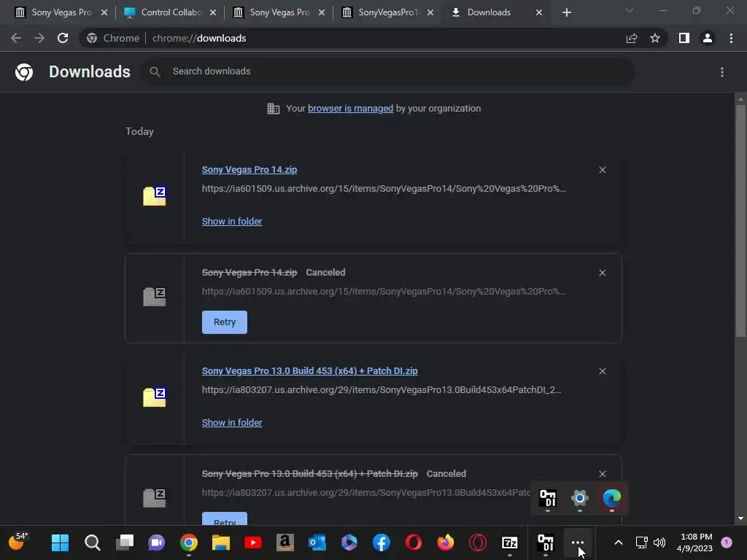The image size is (747, 560).
Task: Open Amazon taskbar shortcut
Action: (x=285, y=542)
